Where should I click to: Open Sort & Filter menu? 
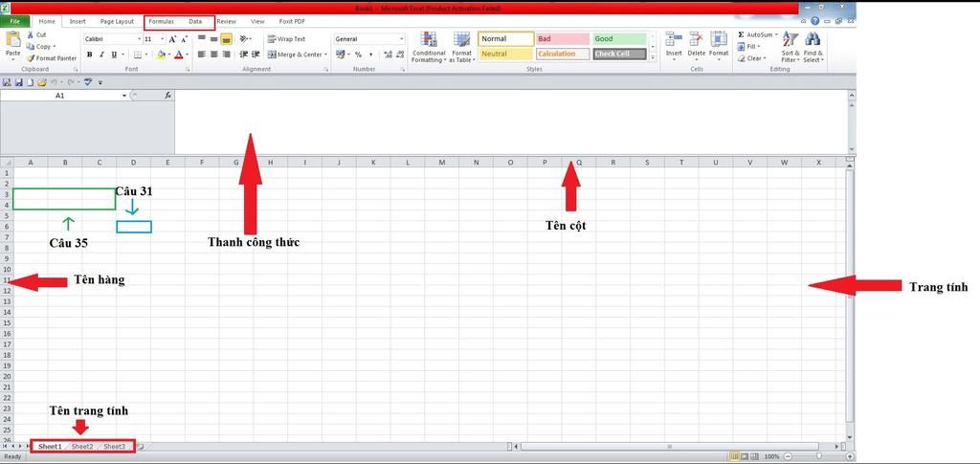[791, 48]
